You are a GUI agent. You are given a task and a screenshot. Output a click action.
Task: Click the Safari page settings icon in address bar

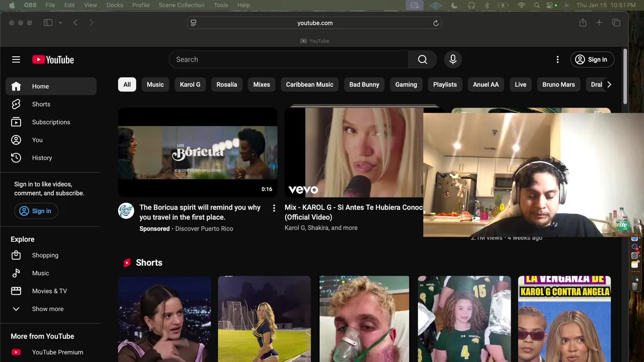pos(193,23)
